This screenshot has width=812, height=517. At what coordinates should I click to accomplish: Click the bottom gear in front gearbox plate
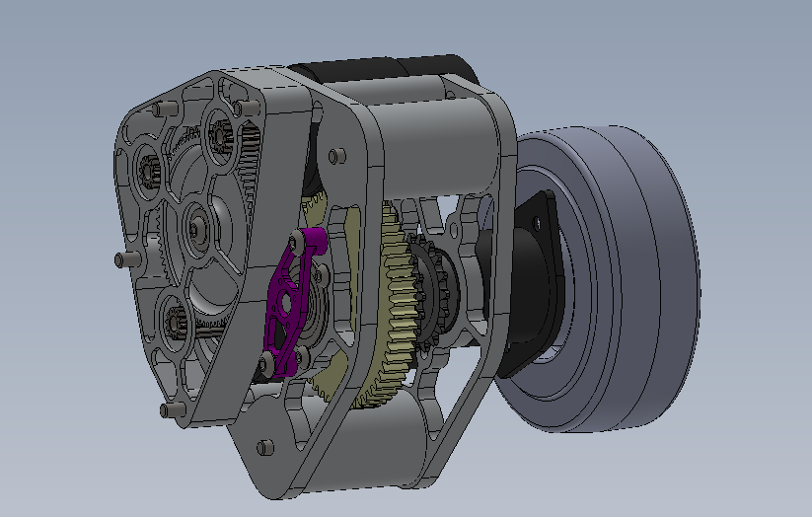[179, 319]
